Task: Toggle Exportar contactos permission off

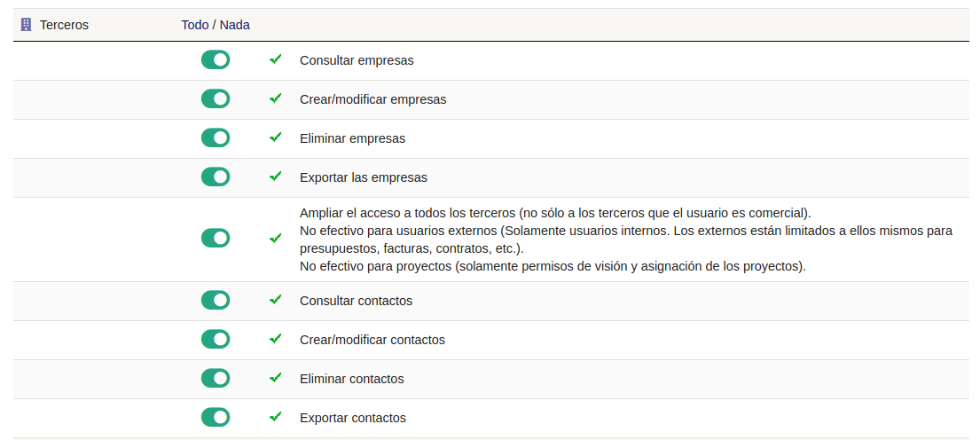Action: tap(216, 417)
